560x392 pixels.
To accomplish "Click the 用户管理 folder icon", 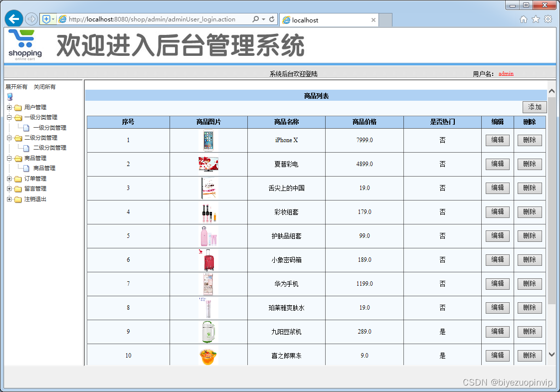I will [18, 108].
